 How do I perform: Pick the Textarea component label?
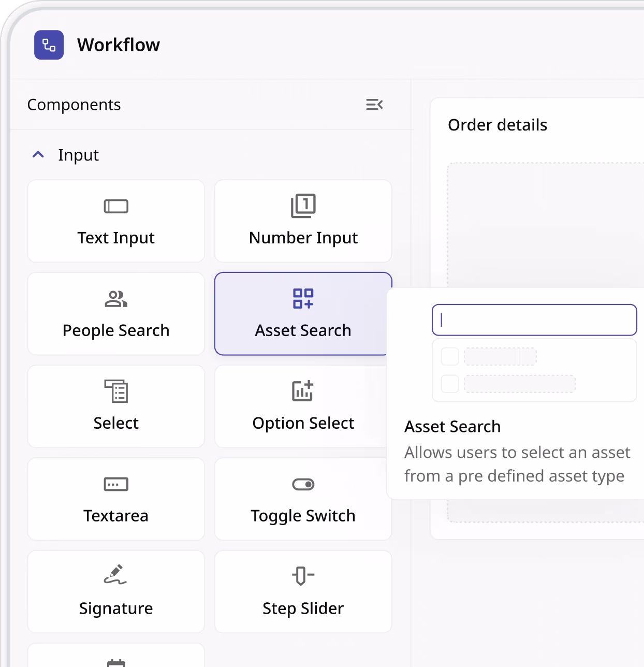point(116,516)
